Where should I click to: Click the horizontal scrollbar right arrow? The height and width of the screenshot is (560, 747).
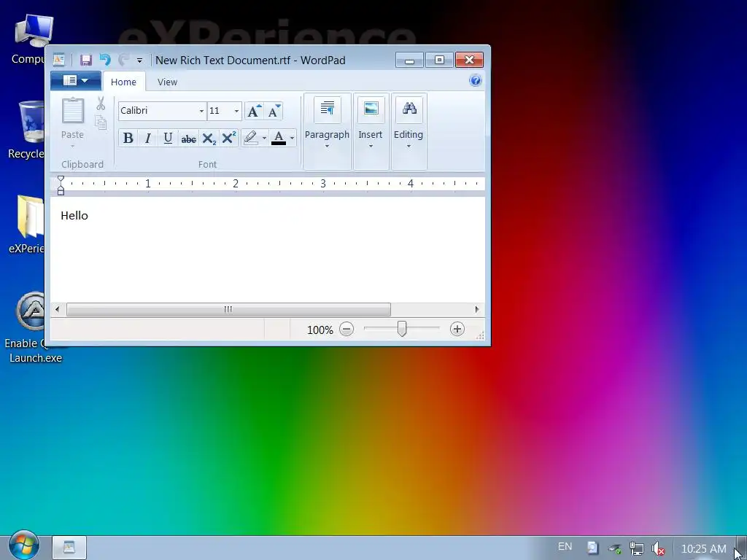[x=477, y=309]
